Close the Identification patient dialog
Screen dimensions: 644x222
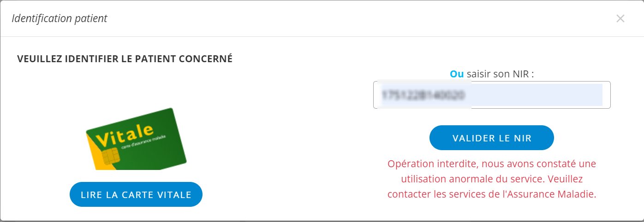point(620,18)
